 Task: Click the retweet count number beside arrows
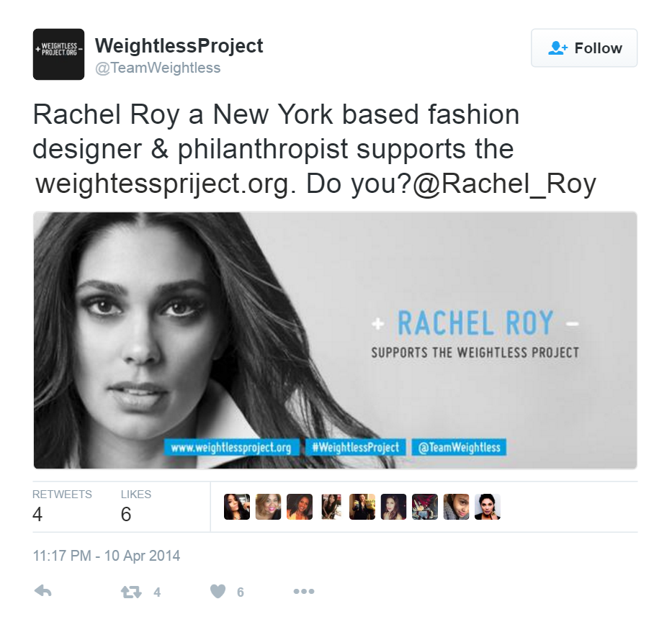157,592
